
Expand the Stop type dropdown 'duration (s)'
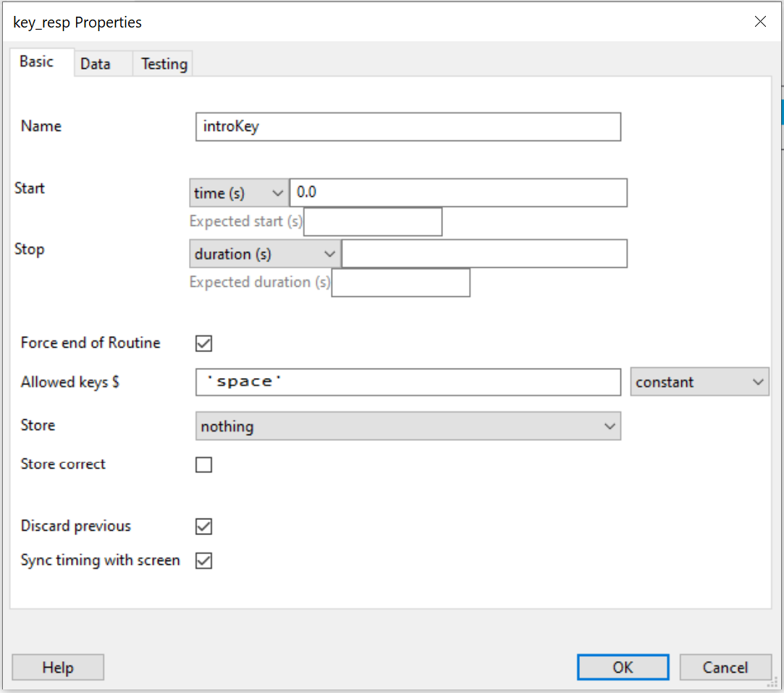[265, 254]
